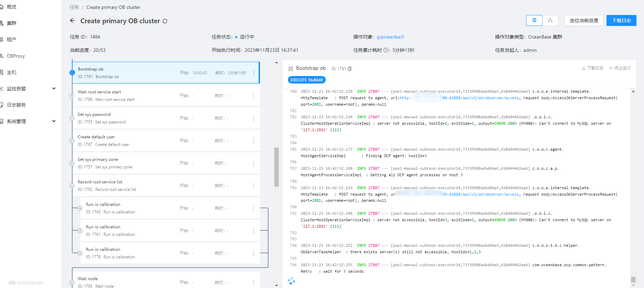Switch to the tree graph view icon
The image size is (644, 288).
[x=550, y=20]
